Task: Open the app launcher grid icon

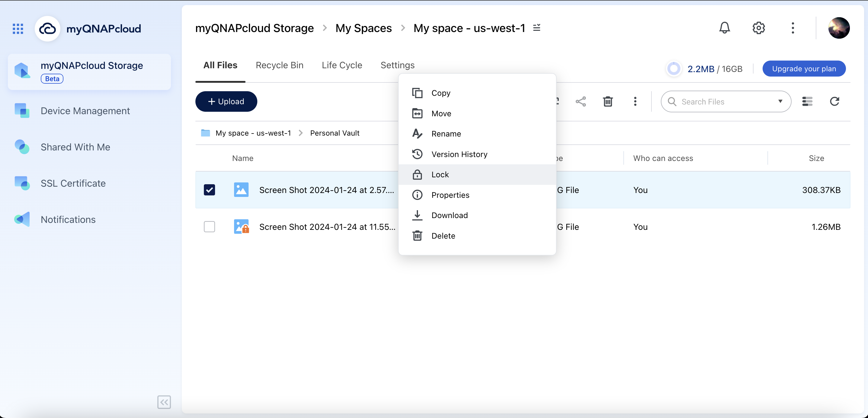Action: [18, 28]
